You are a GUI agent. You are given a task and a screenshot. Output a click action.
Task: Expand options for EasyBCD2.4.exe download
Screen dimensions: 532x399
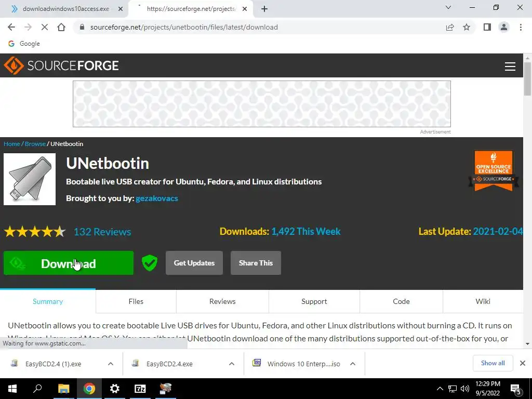tap(232, 364)
